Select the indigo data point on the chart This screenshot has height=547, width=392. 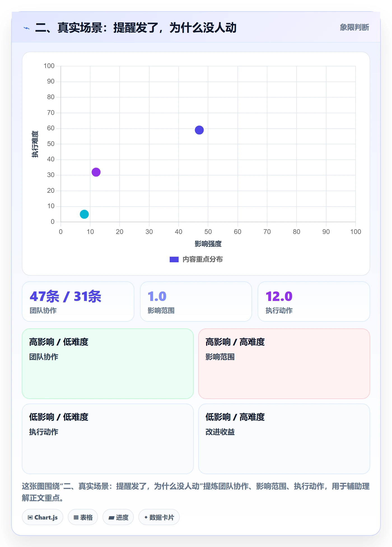(x=199, y=130)
